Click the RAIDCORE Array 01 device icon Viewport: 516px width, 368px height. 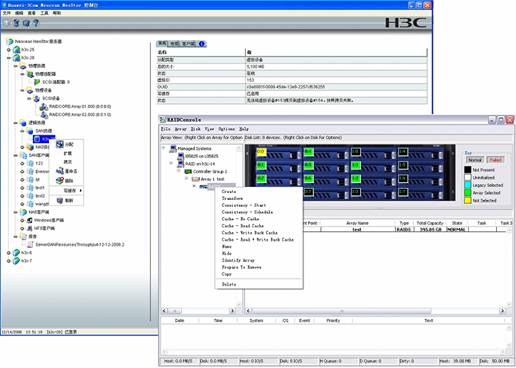tap(44, 107)
